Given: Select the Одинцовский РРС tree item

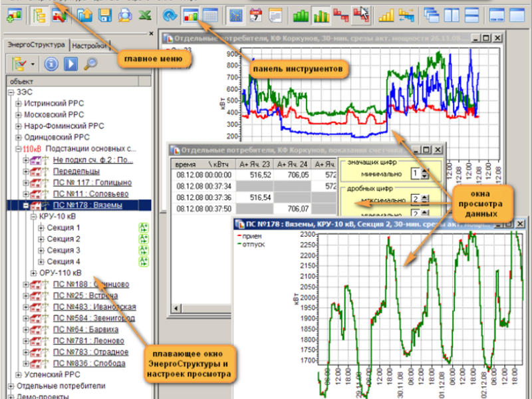Looking at the screenshot, I should pos(57,138).
